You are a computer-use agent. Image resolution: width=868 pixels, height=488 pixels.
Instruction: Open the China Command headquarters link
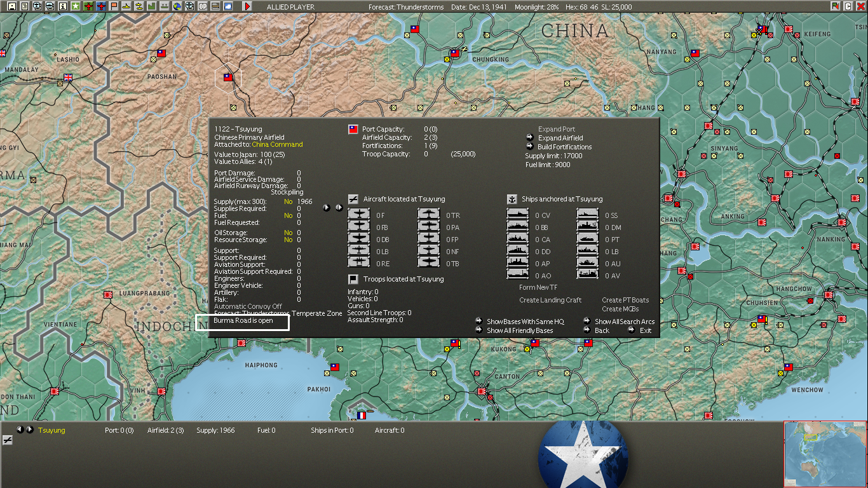277,144
